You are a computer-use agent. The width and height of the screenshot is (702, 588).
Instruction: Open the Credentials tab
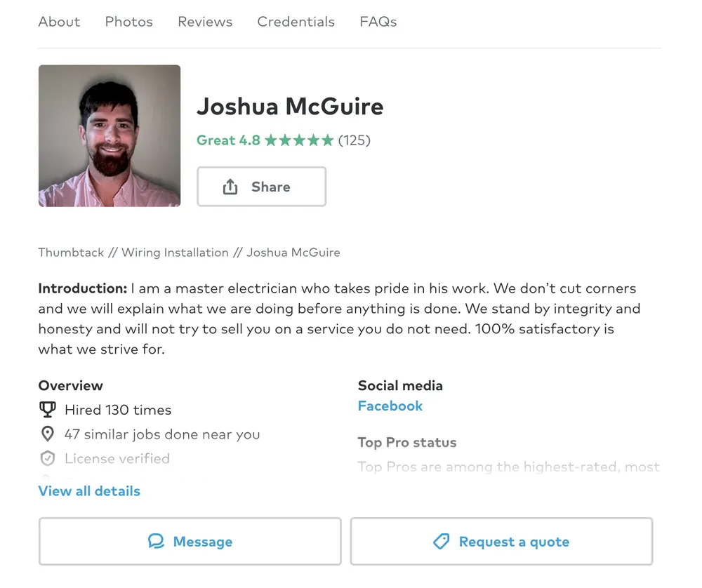point(296,22)
